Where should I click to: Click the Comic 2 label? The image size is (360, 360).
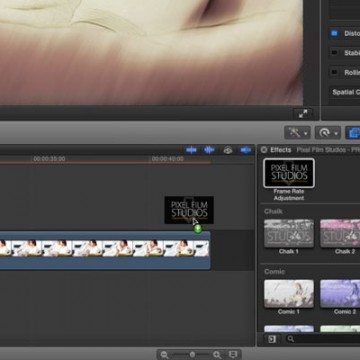point(345,312)
